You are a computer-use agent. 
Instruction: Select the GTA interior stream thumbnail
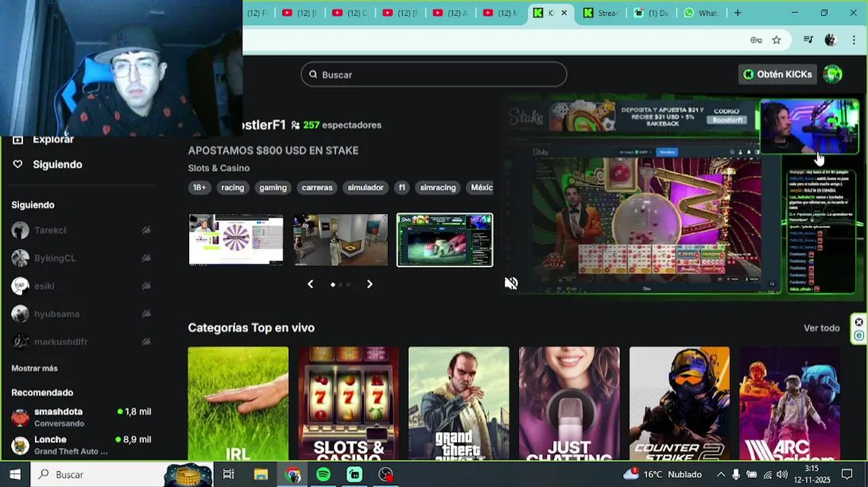pyautogui.click(x=341, y=240)
